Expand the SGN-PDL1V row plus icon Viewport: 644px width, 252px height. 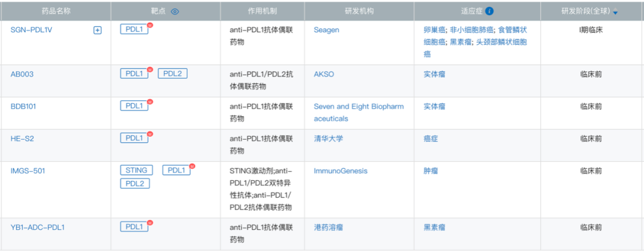(97, 30)
